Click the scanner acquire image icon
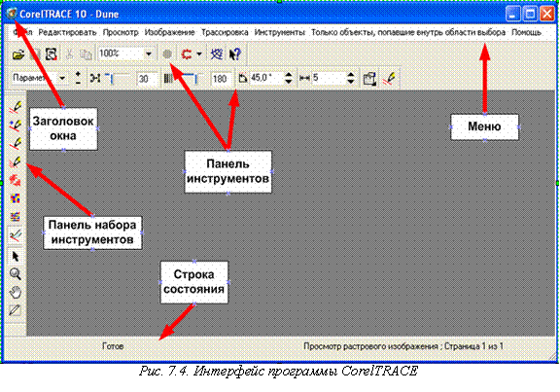The width and height of the screenshot is (560, 392). 52,54
